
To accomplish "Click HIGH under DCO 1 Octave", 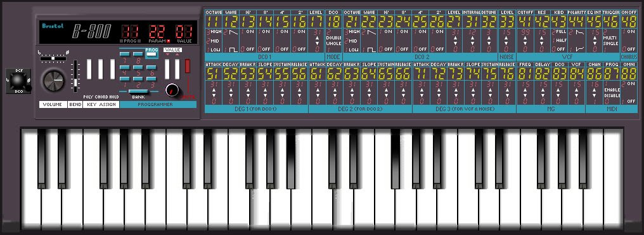I will 216,31.
